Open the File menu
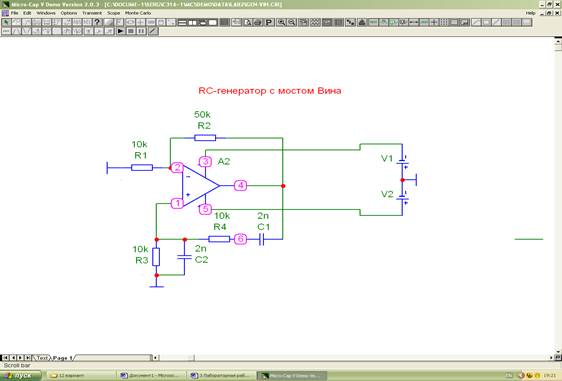Screen dimensions: 562x381 coord(14,13)
